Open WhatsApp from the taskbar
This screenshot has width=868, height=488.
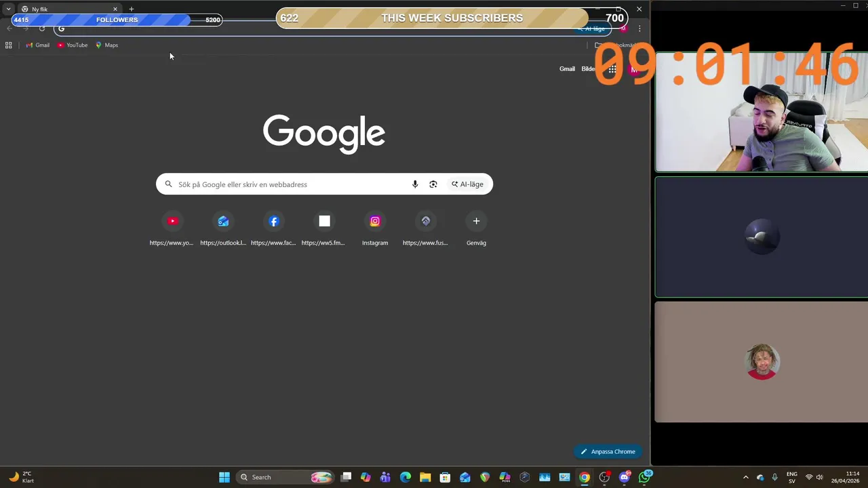[x=644, y=477]
